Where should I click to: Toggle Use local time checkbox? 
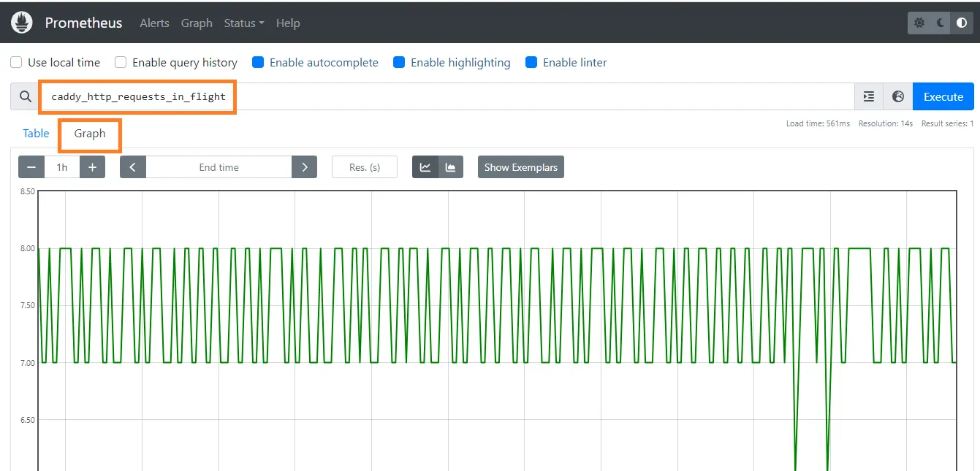point(16,62)
